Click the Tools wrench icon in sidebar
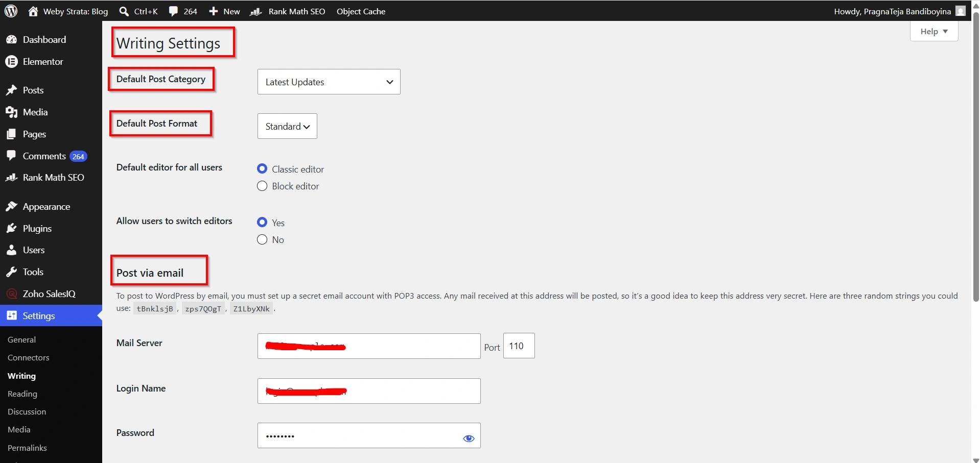The height and width of the screenshot is (463, 980). click(11, 272)
